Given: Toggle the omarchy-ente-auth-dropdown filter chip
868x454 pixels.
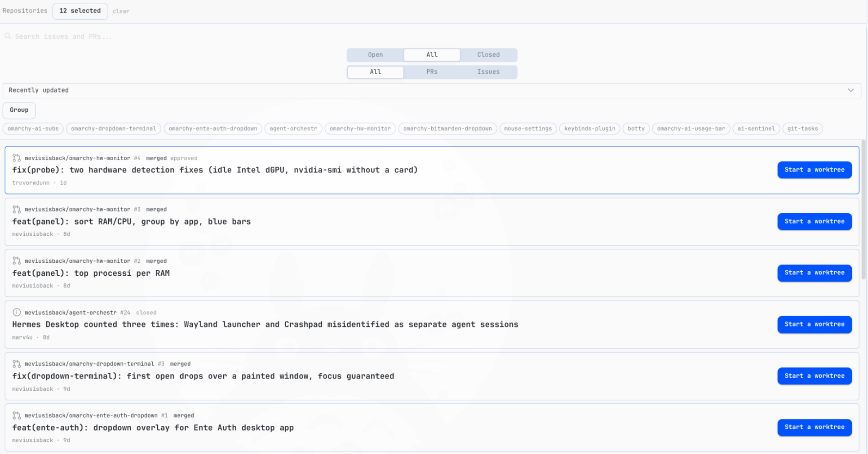Looking at the screenshot, I should point(213,129).
